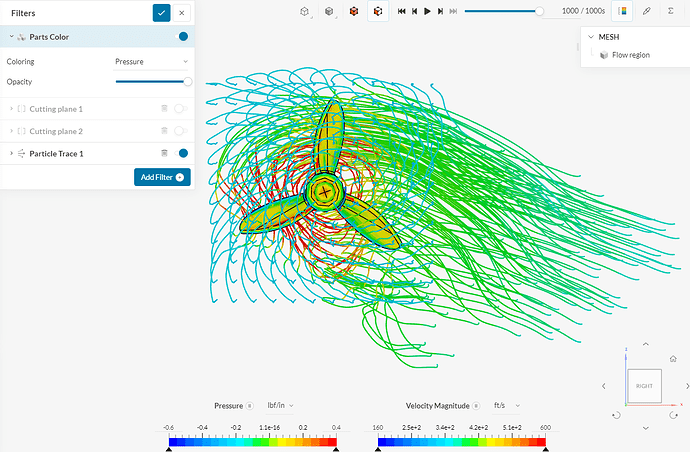The image size is (690, 452).
Task: Rotate view left with the cube's left arrow
Action: pos(604,386)
